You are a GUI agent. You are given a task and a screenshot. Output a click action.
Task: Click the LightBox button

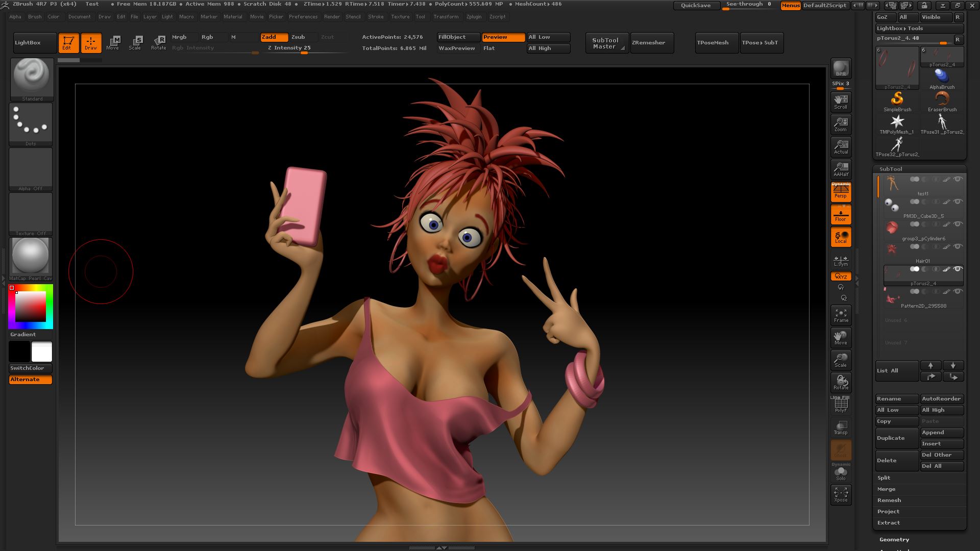35,43
